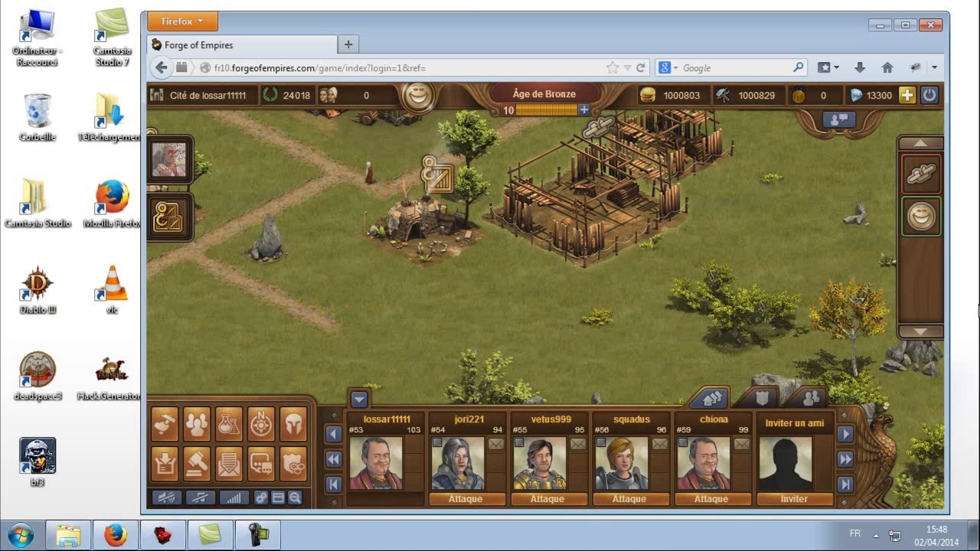Send a message to vetus999 via envelope
This screenshot has height=551, width=980.
578,444
